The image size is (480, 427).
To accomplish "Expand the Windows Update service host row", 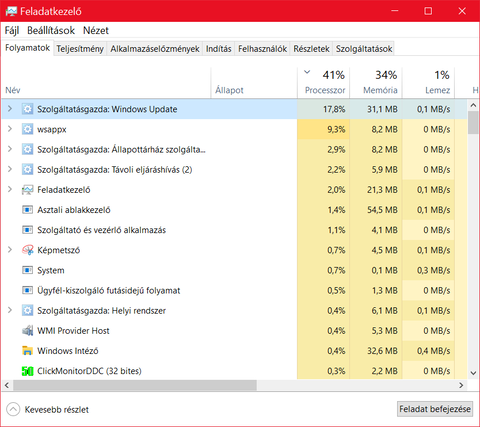I will point(10,109).
